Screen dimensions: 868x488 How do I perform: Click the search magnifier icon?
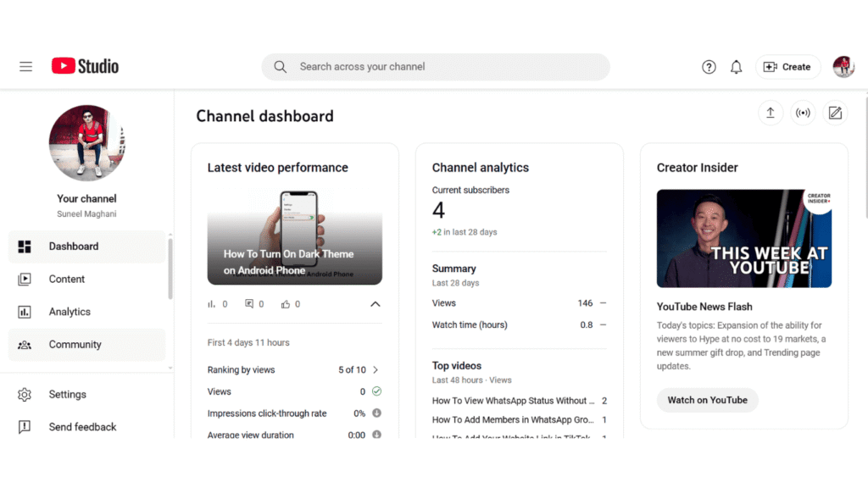click(x=280, y=67)
